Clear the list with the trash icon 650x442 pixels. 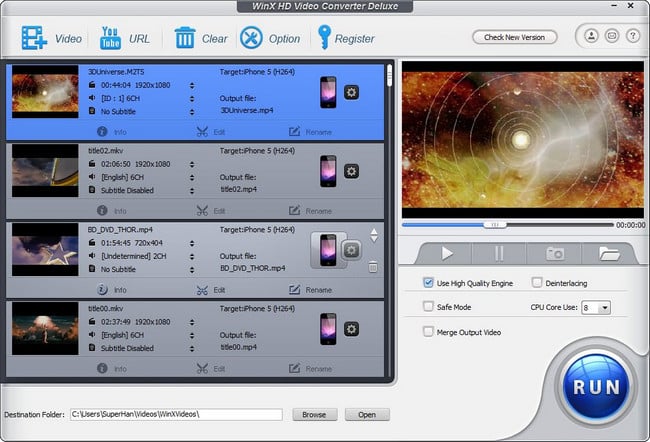[185, 38]
